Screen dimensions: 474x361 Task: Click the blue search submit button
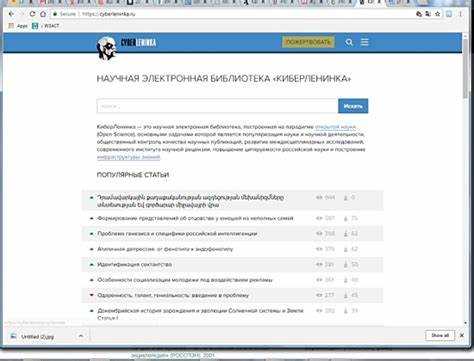[353, 106]
